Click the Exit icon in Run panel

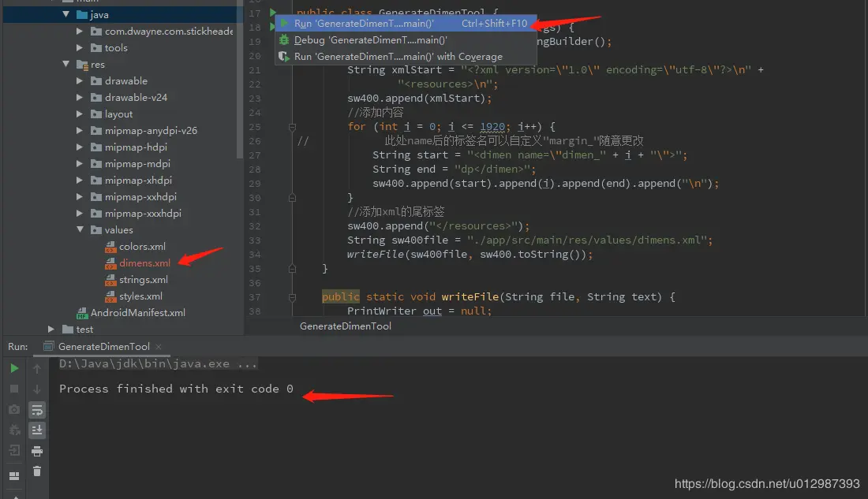tap(14, 450)
